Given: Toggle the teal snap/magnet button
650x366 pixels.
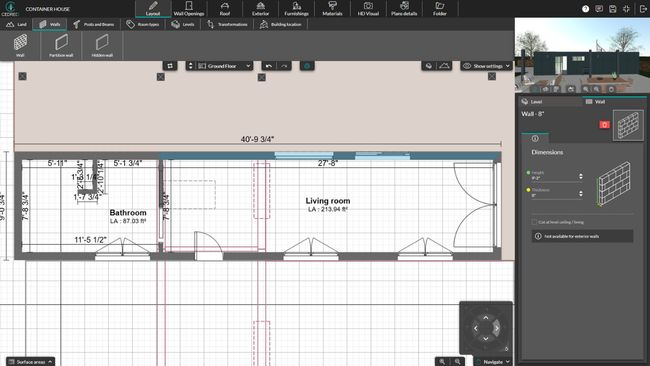Looking at the screenshot, I should coord(307,66).
